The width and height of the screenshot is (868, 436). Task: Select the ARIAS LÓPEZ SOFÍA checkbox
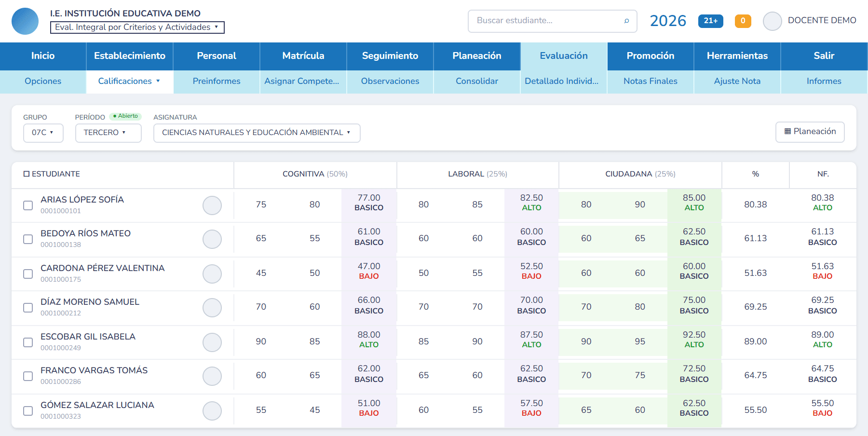pos(28,205)
